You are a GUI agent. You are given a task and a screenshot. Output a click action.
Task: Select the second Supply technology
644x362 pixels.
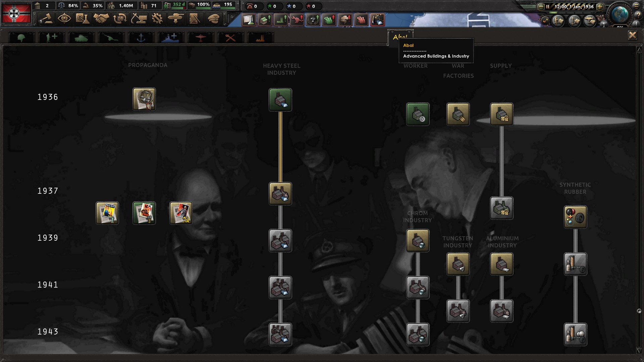tap(502, 208)
